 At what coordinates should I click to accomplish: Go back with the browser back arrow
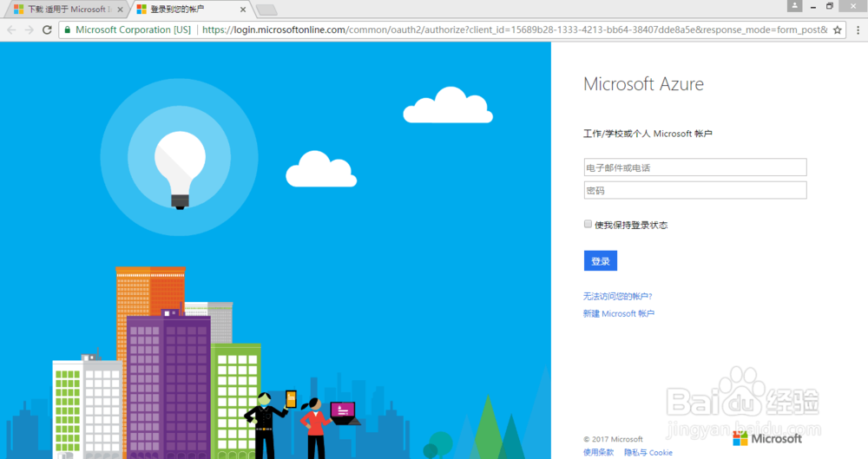coord(11,30)
